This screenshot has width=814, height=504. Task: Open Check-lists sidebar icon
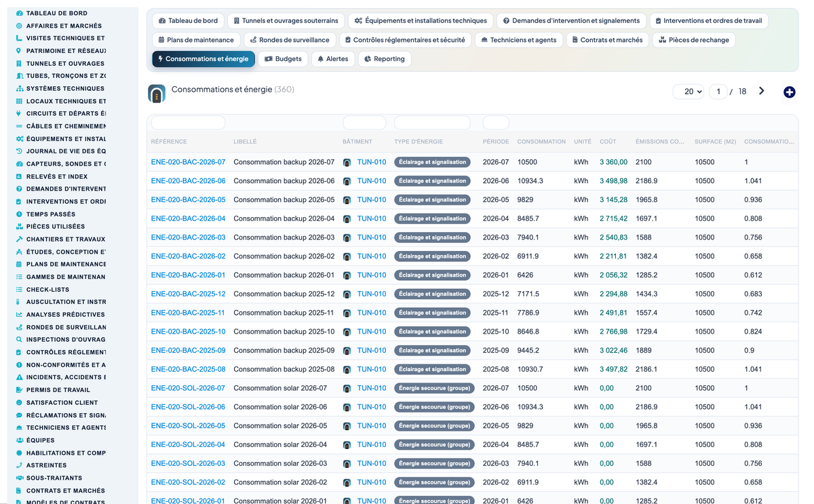tap(19, 290)
